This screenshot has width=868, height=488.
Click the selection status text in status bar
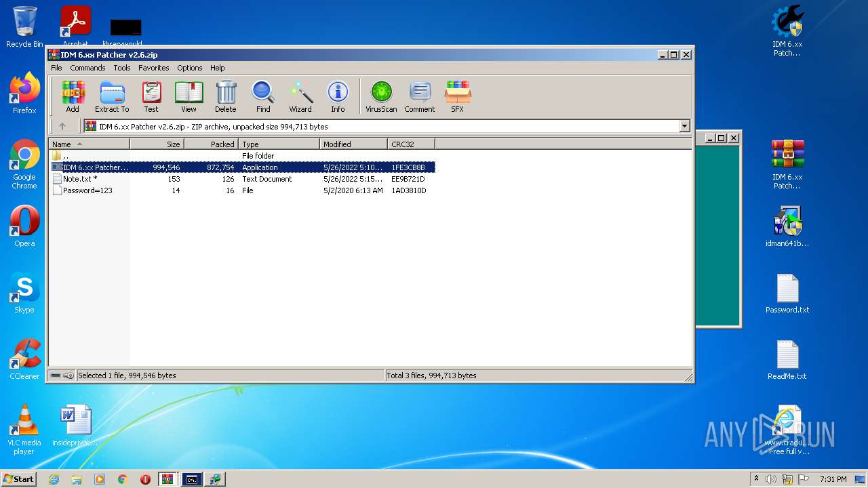[x=127, y=375]
